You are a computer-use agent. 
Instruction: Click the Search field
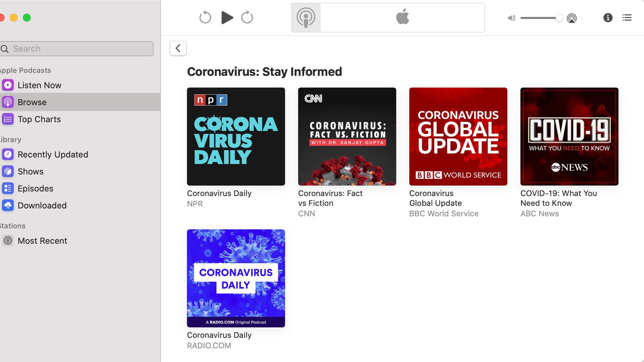(x=76, y=49)
